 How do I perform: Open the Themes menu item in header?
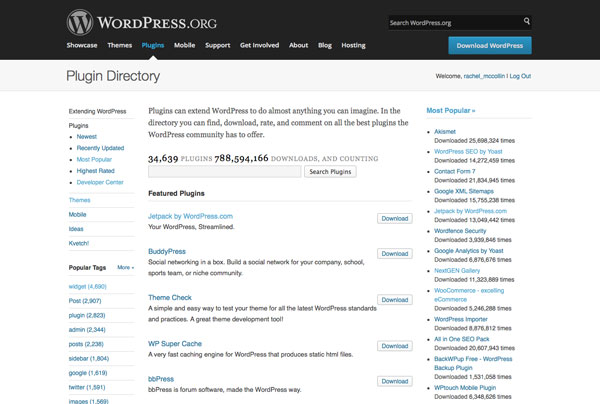tap(120, 45)
